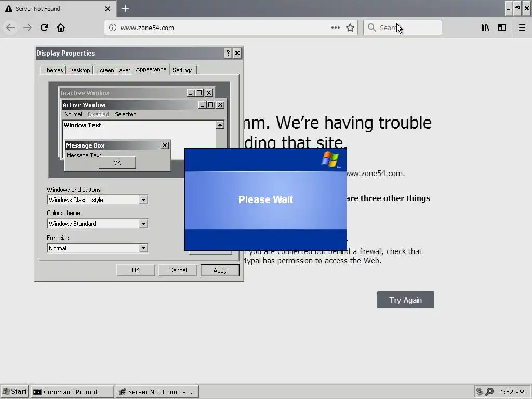This screenshot has width=532, height=399.
Task: Go forward using the browser forward arrow
Action: 28,28
